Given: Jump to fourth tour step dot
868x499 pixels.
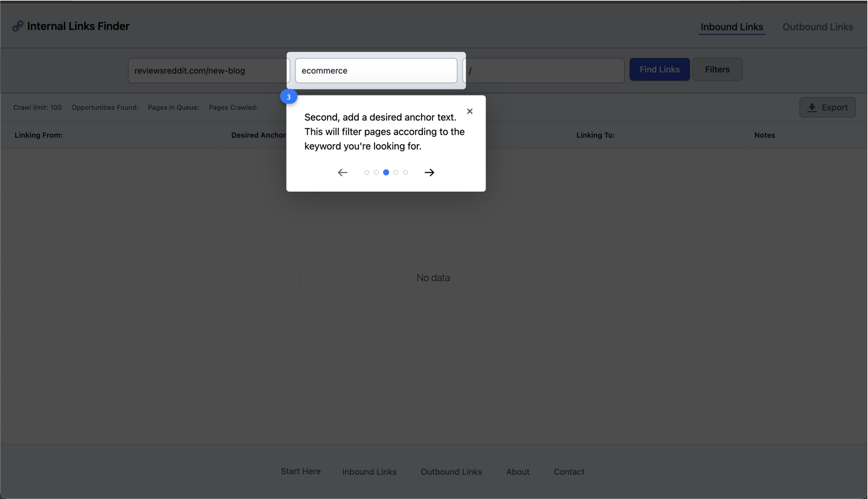Looking at the screenshot, I should coord(396,173).
